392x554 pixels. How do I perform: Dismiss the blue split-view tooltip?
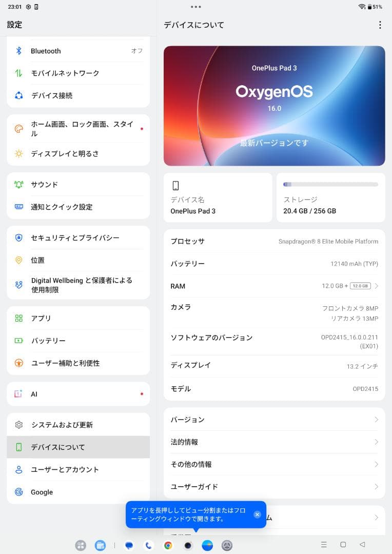[258, 515]
